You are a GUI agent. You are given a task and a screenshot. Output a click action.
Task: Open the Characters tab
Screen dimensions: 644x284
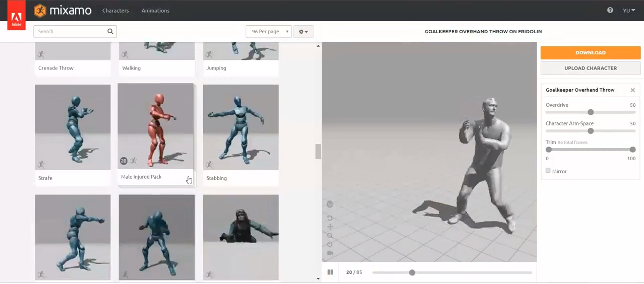[x=115, y=11]
